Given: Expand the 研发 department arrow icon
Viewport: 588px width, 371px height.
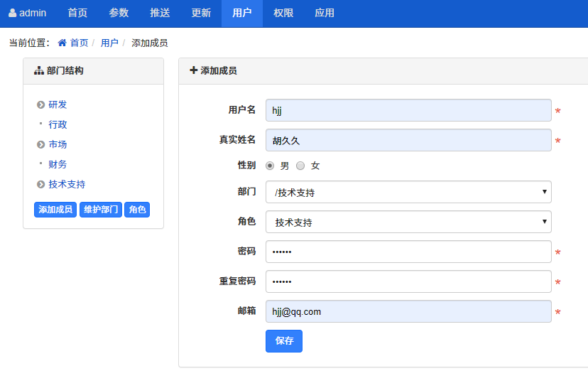Looking at the screenshot, I should click(x=41, y=105).
